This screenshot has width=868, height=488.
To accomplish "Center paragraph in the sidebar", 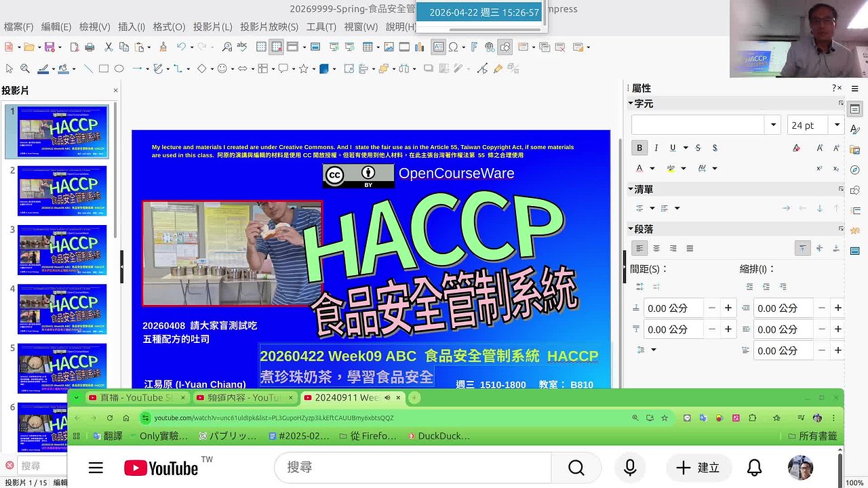I will point(656,249).
